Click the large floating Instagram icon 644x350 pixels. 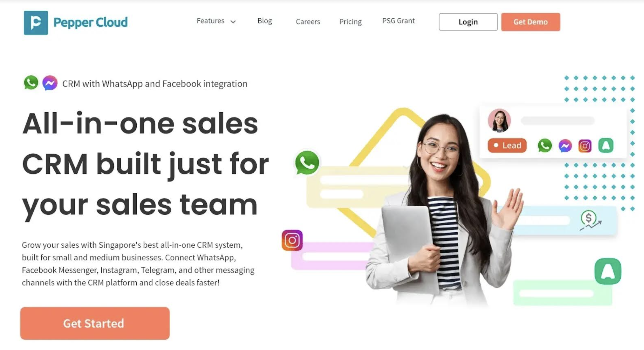292,240
